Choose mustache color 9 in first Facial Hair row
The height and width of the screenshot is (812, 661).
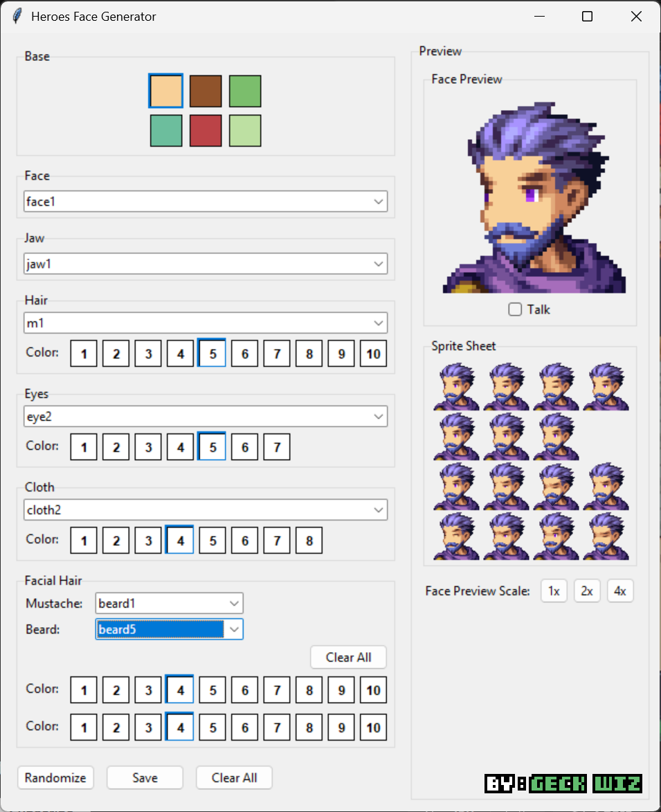point(341,690)
